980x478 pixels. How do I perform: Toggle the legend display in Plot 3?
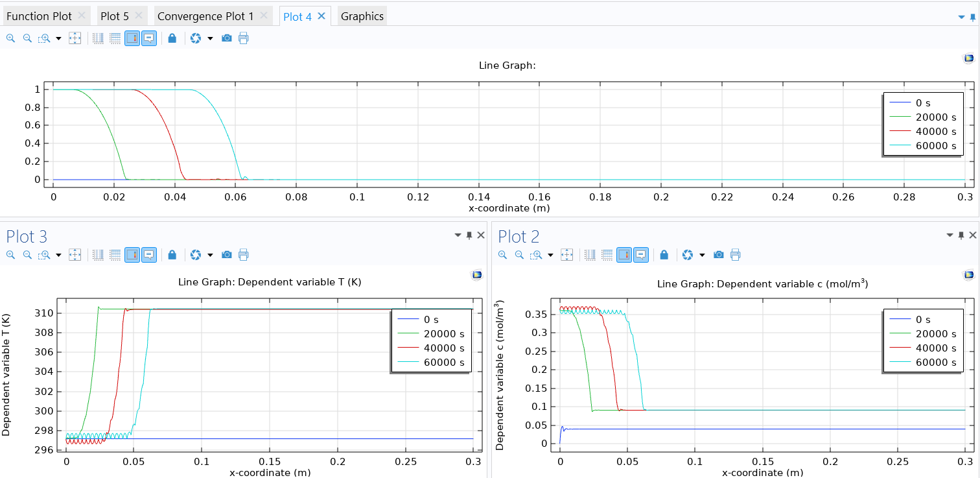[149, 255]
